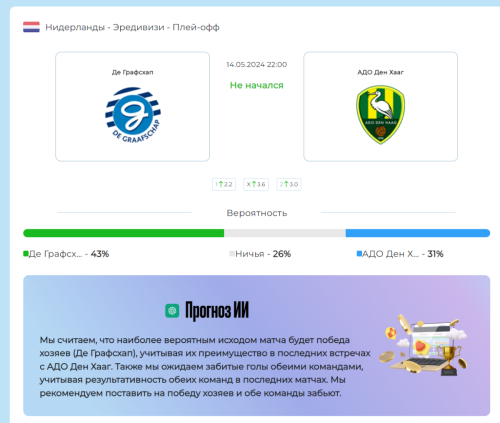Click the ADO Den Haag crest

381,115
